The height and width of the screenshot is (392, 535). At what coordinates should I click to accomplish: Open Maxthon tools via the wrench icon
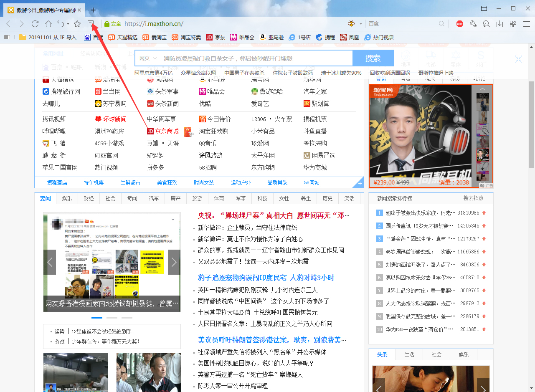point(473,24)
